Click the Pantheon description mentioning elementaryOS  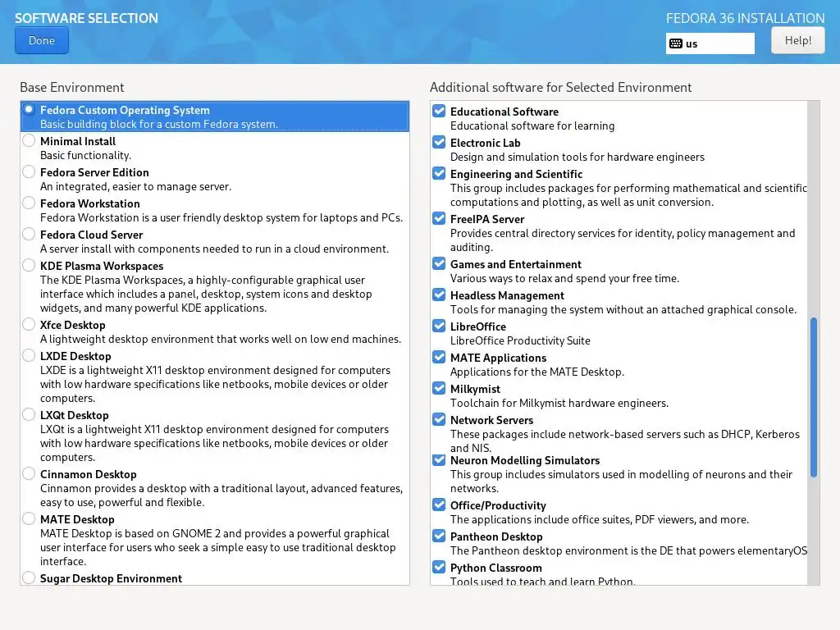628,550
